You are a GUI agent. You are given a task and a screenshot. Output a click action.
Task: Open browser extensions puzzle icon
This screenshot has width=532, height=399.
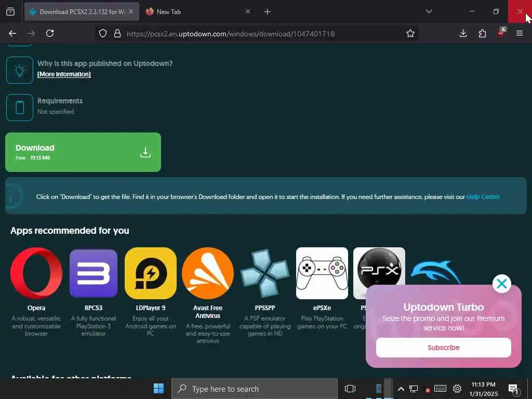point(482,33)
